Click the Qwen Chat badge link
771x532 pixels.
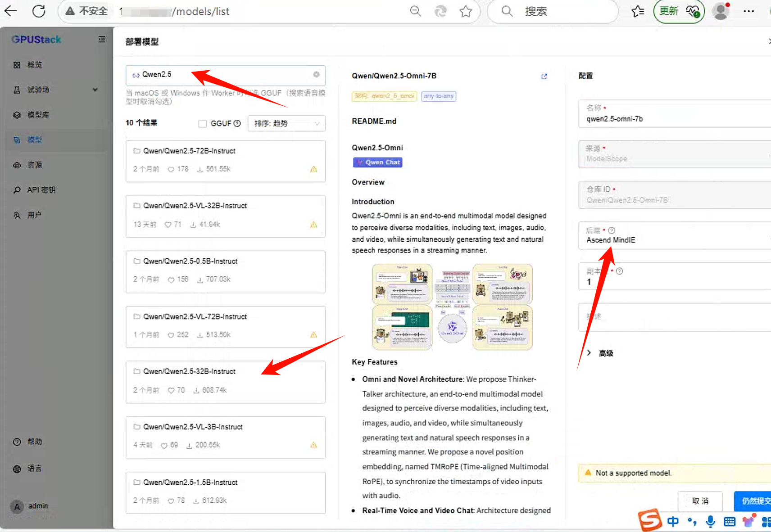tap(377, 162)
